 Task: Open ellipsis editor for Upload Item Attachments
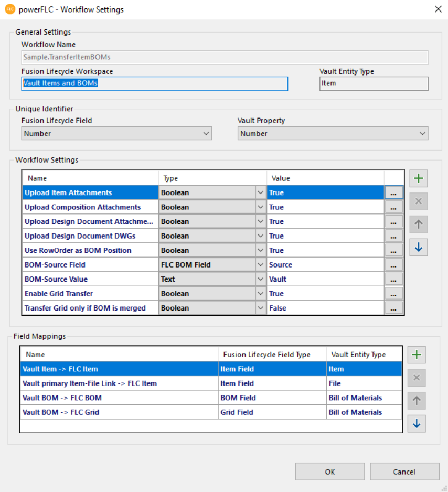pyautogui.click(x=393, y=193)
